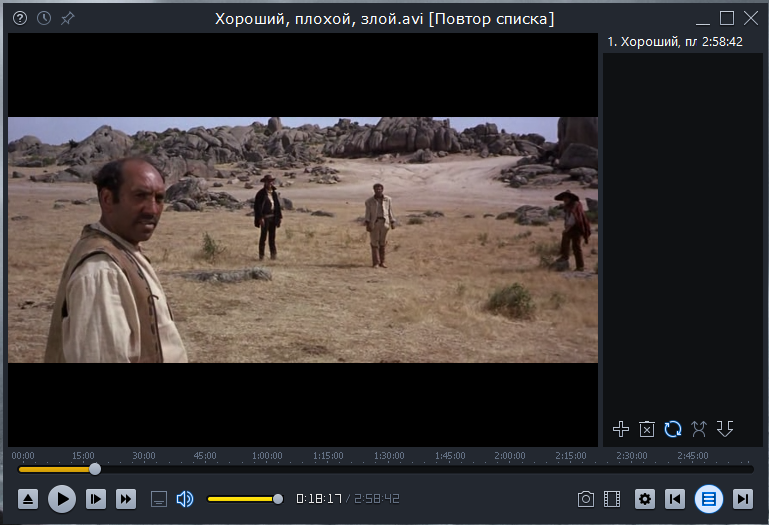Mute audio with the speaker icon
This screenshot has width=772, height=528.
coord(185,499)
